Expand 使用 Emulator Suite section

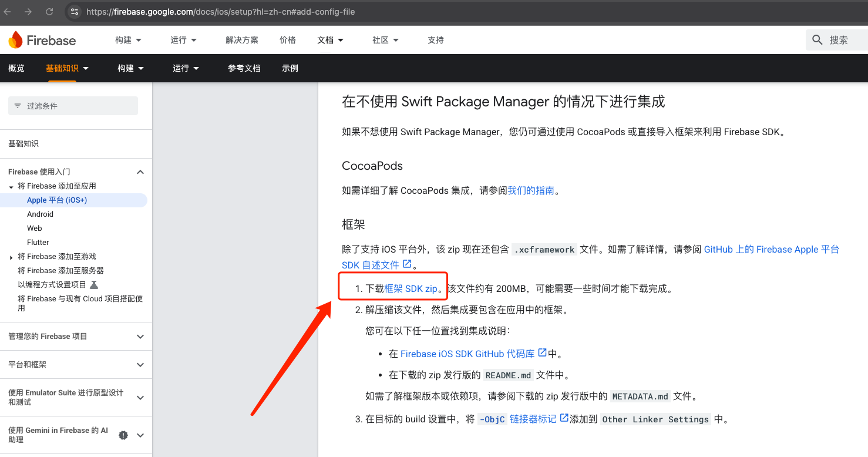140,398
